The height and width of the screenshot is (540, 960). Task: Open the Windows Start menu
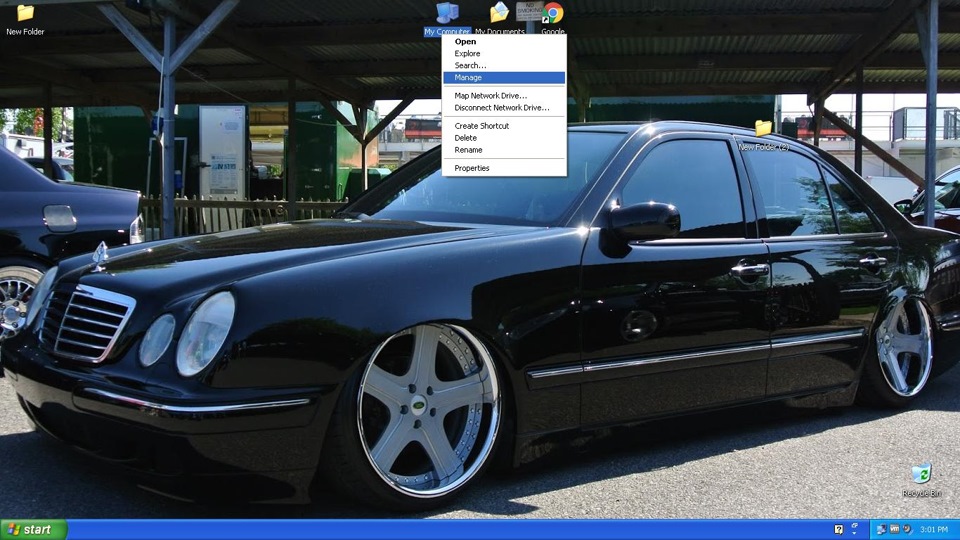point(33,529)
